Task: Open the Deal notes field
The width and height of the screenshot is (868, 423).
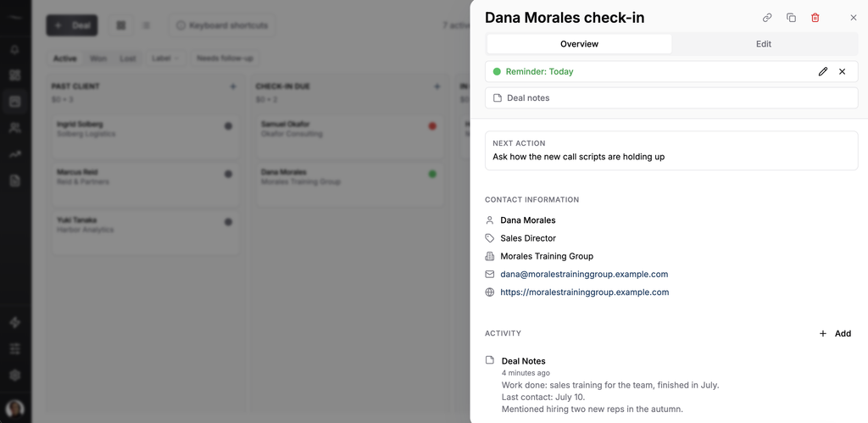Action: [671, 98]
